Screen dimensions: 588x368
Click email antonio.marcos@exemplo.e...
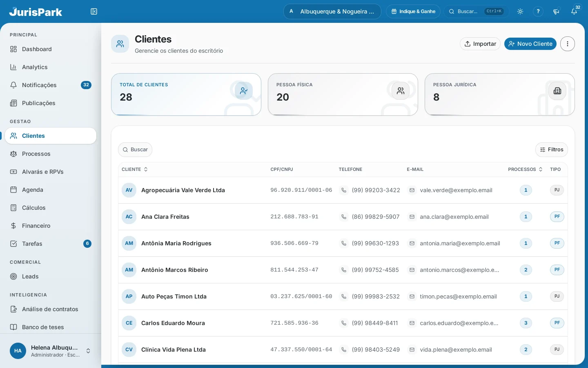[x=459, y=270]
